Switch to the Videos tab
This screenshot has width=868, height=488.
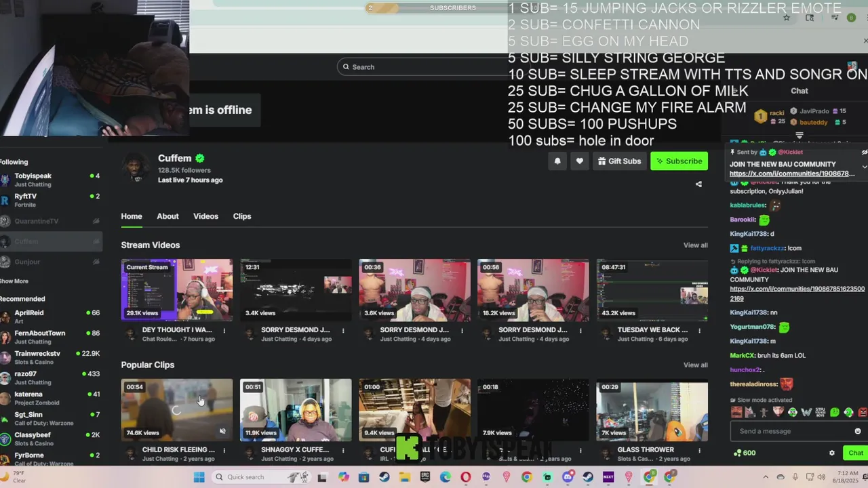point(205,216)
